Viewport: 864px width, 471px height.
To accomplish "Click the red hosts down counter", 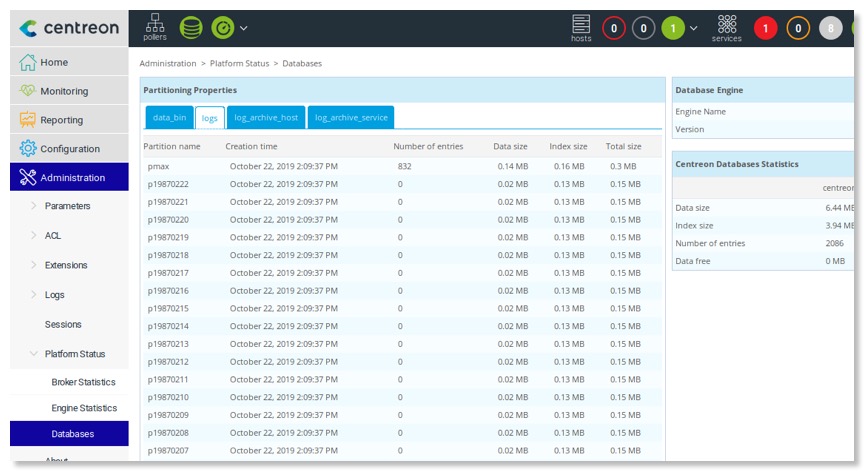I will click(x=614, y=28).
